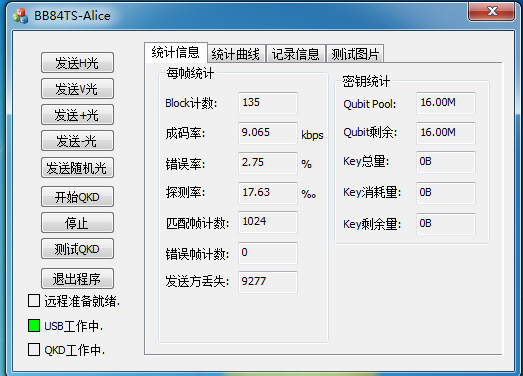Viewport: 523px width, 376px height.
Task: Click the 发送H光 button
Action: coord(77,62)
